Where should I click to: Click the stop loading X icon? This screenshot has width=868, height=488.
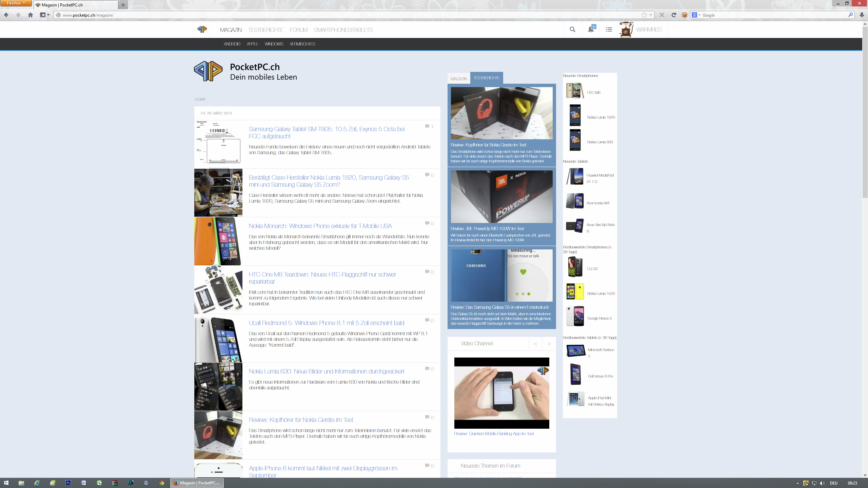662,15
